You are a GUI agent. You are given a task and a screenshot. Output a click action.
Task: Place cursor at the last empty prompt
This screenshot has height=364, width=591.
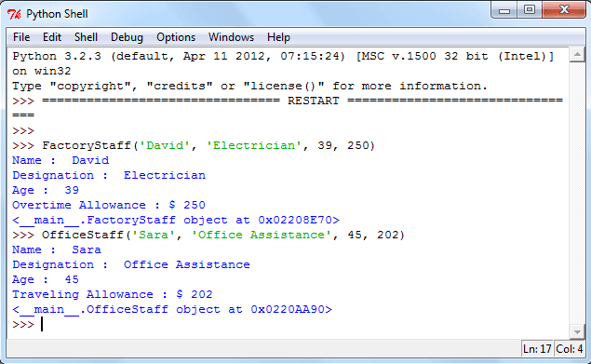coord(42,324)
